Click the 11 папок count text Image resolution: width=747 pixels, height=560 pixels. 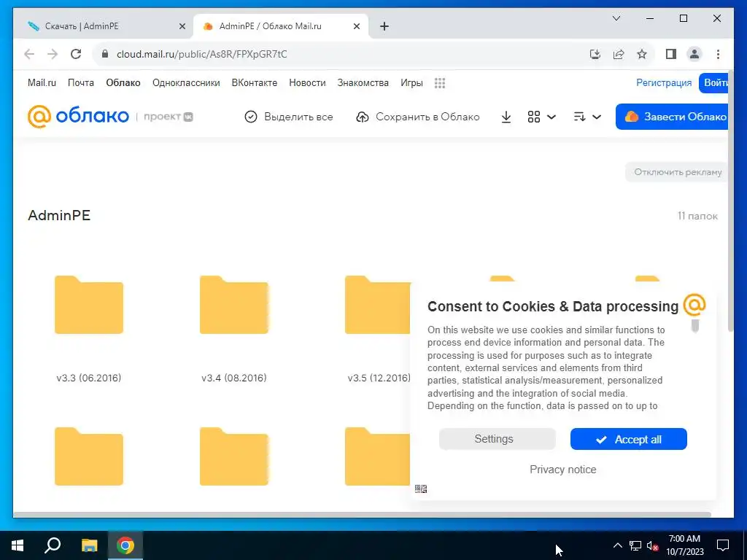(697, 216)
